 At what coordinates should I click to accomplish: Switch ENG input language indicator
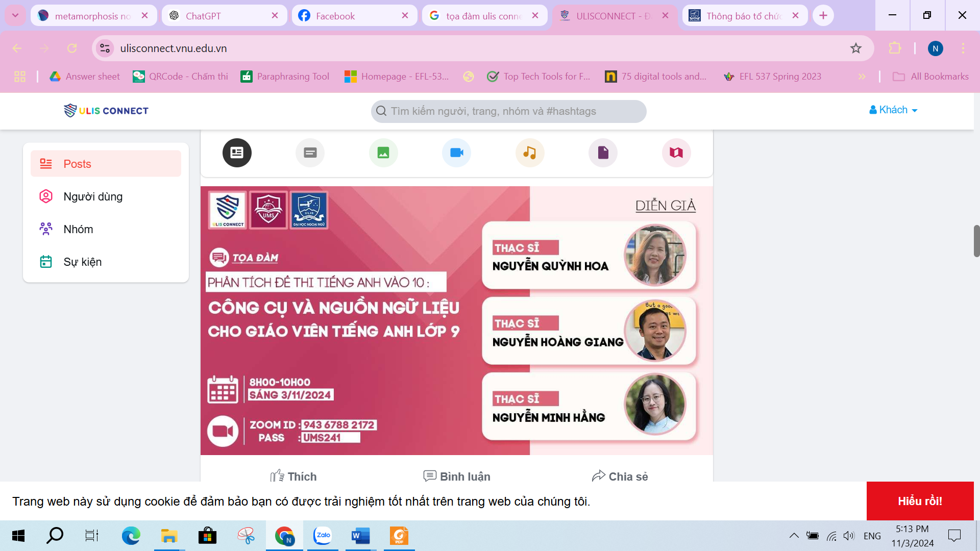pos(872,536)
